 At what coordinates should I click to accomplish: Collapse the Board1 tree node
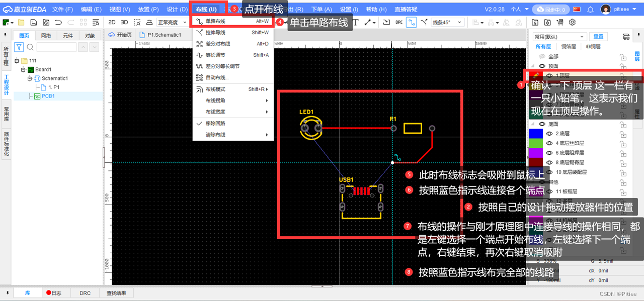23,69
